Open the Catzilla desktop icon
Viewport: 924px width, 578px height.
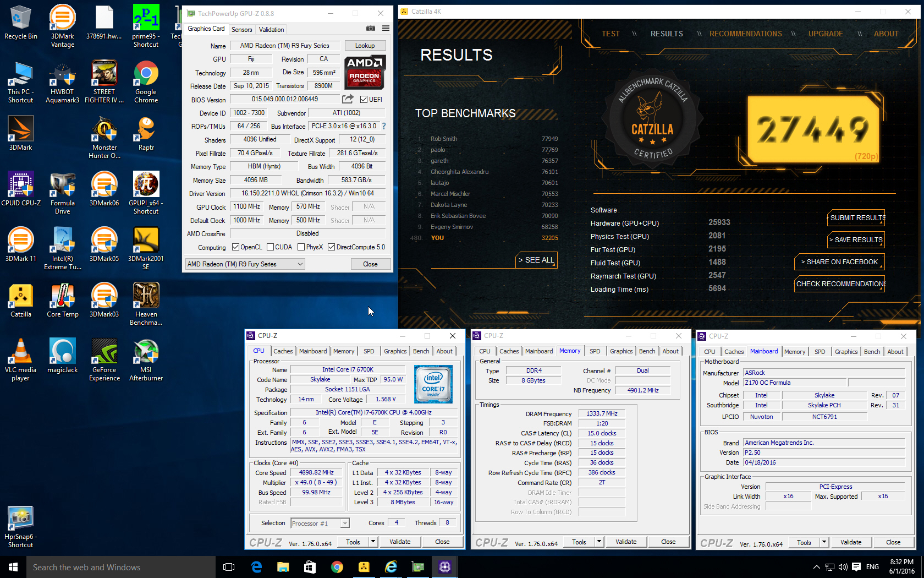tap(21, 300)
